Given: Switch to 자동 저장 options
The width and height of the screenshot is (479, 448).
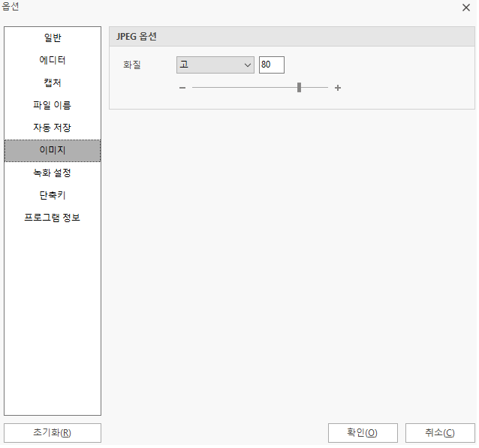Looking at the screenshot, I should point(53,128).
